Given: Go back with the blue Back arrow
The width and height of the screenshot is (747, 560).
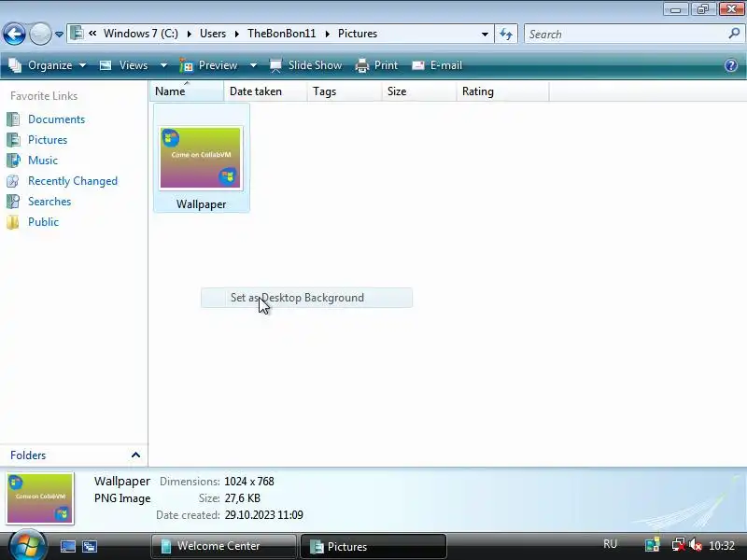Looking at the screenshot, I should [x=14, y=34].
